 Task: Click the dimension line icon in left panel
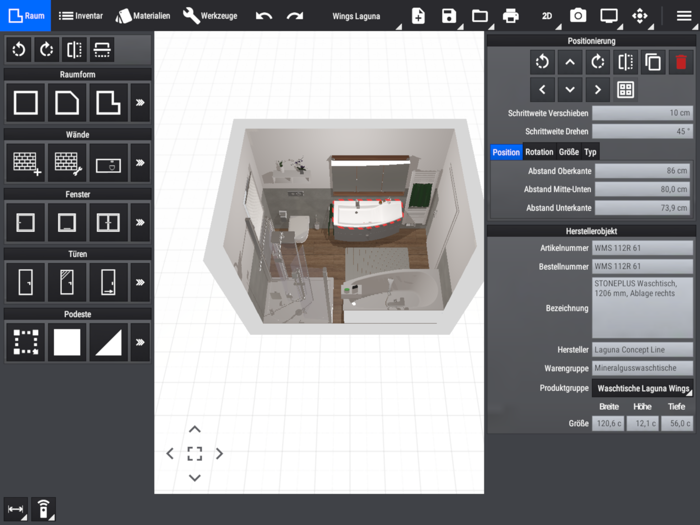click(x=102, y=50)
